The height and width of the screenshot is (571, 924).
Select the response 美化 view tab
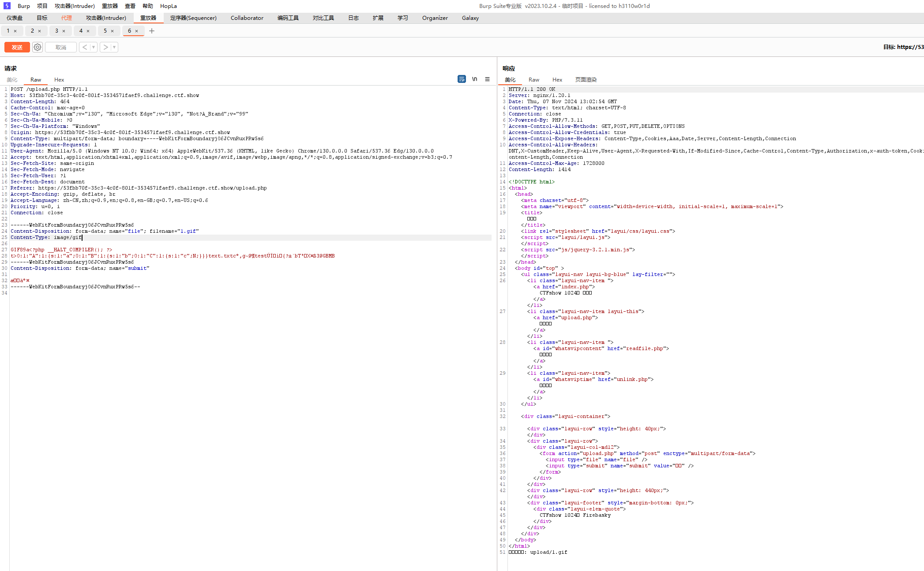(510, 80)
